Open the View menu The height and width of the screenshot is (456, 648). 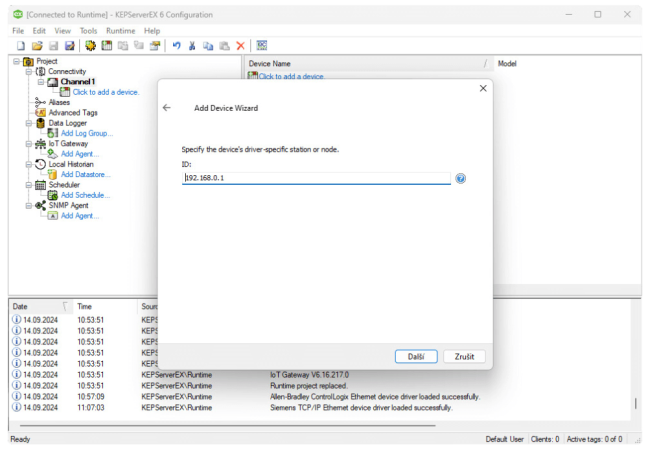(x=62, y=31)
